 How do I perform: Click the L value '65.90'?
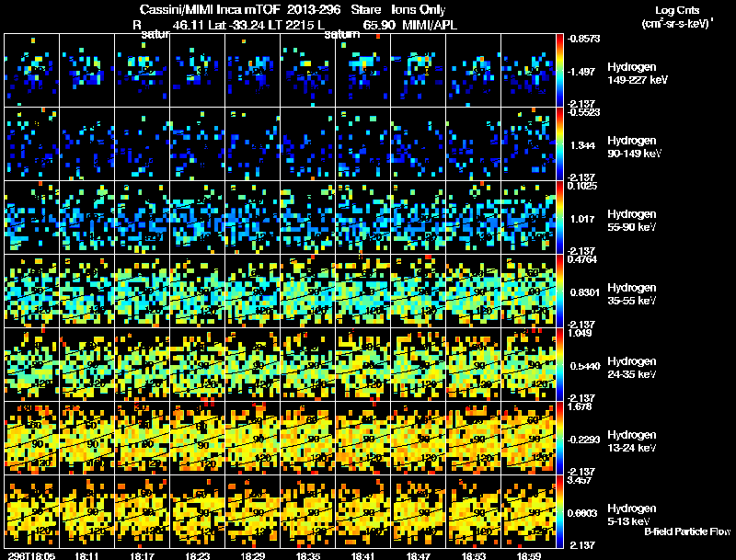[378, 25]
